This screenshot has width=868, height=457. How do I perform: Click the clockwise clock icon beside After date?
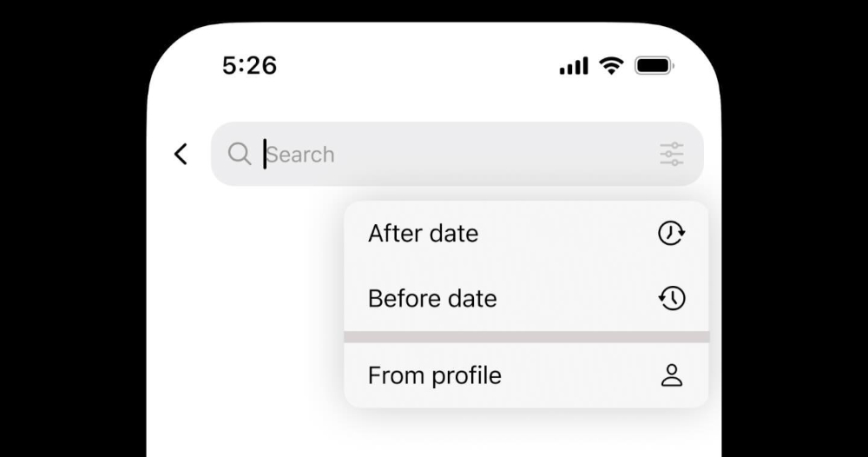click(672, 233)
